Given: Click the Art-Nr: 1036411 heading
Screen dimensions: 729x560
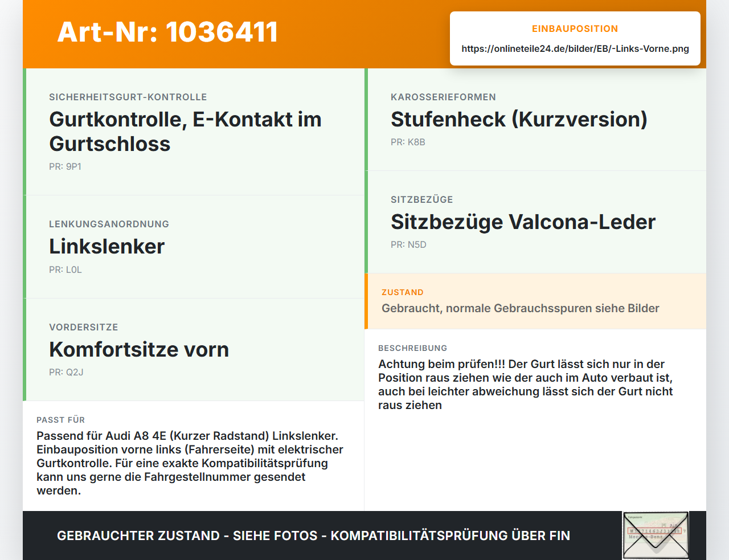Looking at the screenshot, I should point(167,32).
